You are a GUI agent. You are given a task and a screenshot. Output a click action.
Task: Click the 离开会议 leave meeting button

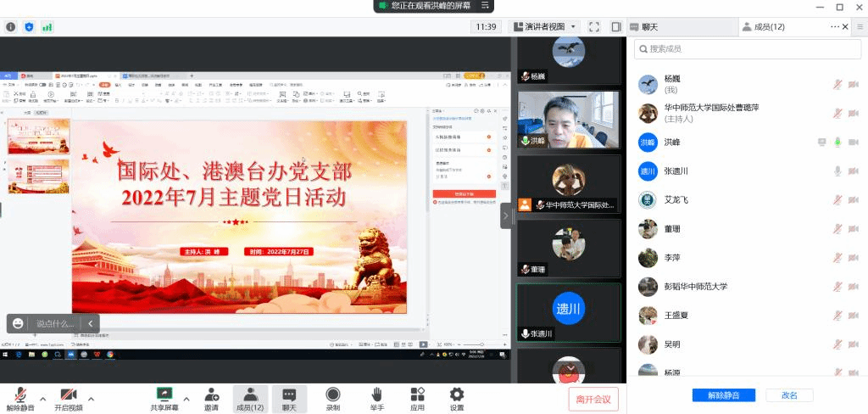(x=593, y=399)
